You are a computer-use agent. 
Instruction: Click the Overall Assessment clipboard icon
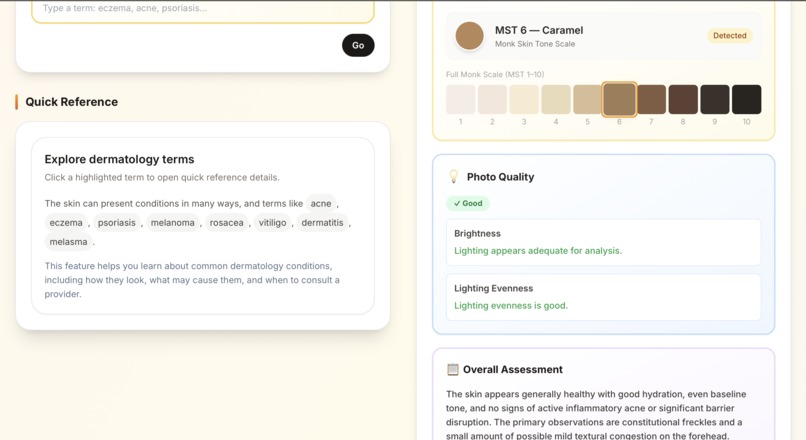click(x=452, y=370)
